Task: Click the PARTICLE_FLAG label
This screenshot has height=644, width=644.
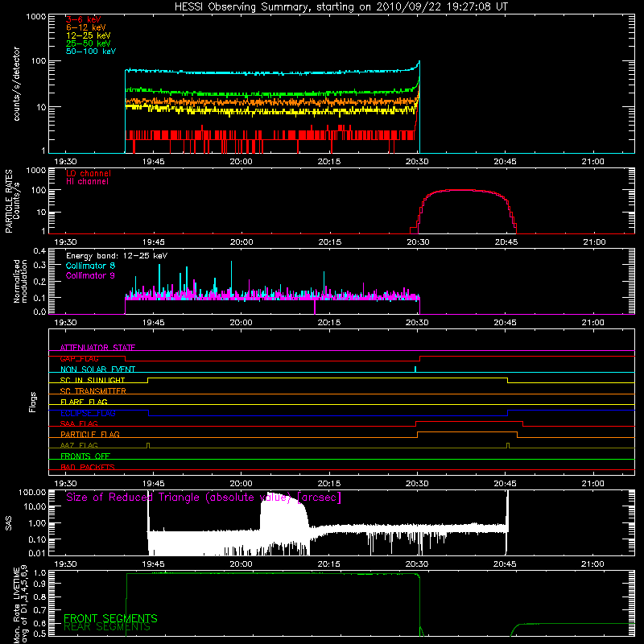Action: (90, 434)
